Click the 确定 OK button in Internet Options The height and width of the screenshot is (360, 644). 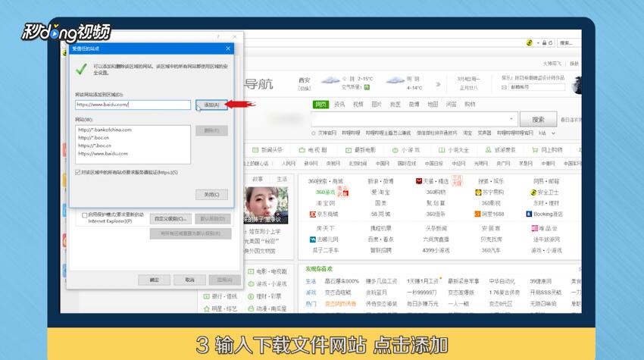click(154, 280)
